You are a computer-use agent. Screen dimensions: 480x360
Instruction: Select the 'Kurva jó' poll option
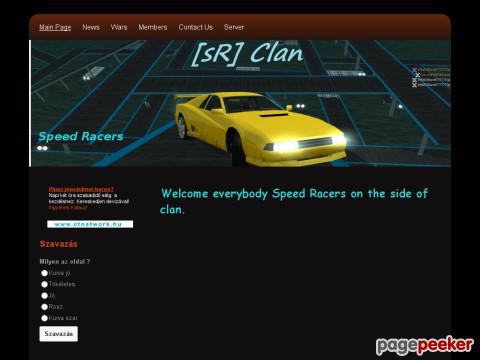click(x=44, y=273)
